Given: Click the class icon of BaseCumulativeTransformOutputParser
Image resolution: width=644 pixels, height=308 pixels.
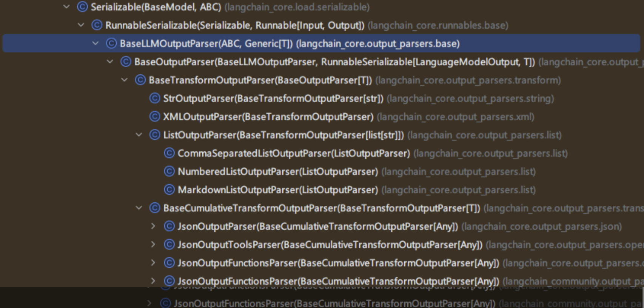Looking at the screenshot, I should pyautogui.click(x=155, y=208).
